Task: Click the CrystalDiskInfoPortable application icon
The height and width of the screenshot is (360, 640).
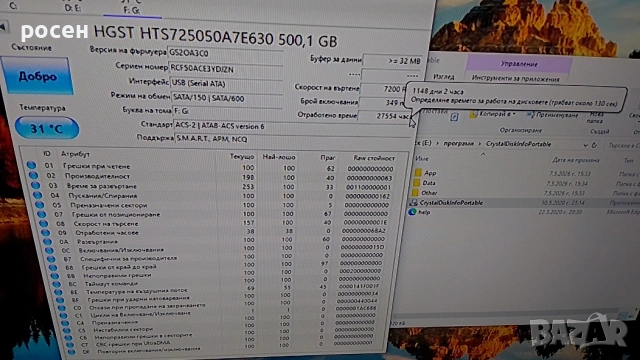Action: tap(413, 202)
